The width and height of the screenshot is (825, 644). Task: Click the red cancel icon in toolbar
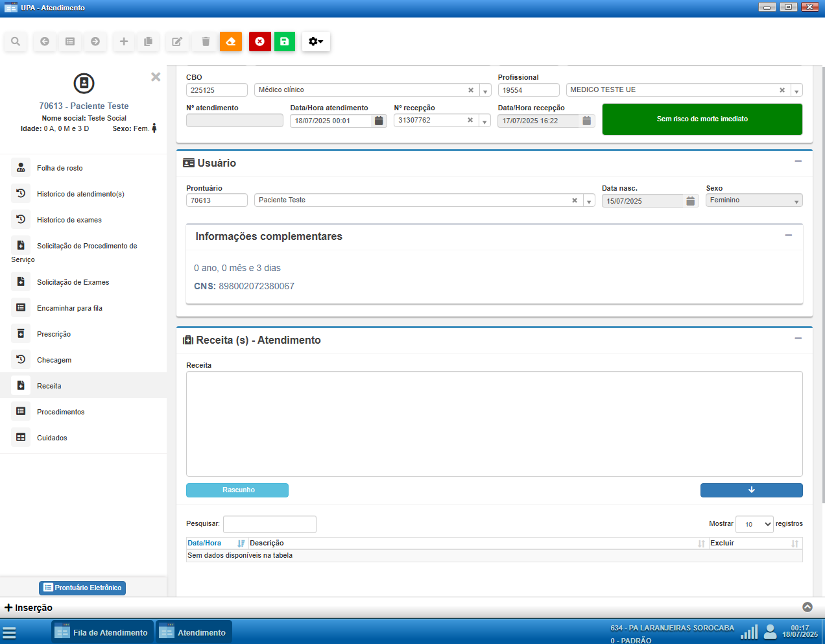(259, 42)
